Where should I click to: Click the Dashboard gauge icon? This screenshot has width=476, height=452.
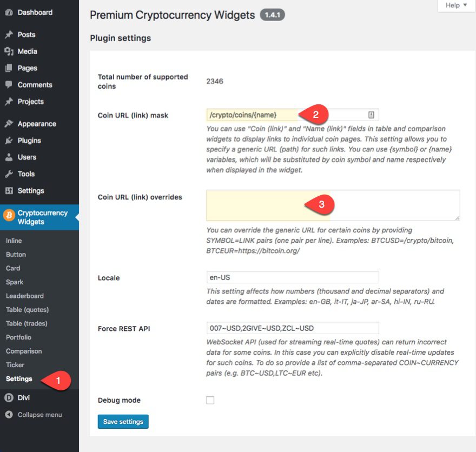tap(9, 12)
